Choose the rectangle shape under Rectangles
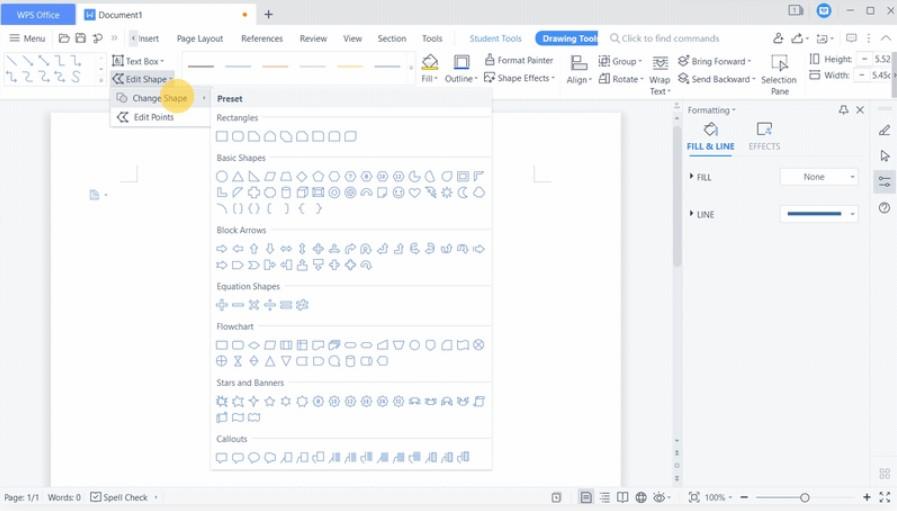The height and width of the screenshot is (511, 897). (x=222, y=136)
